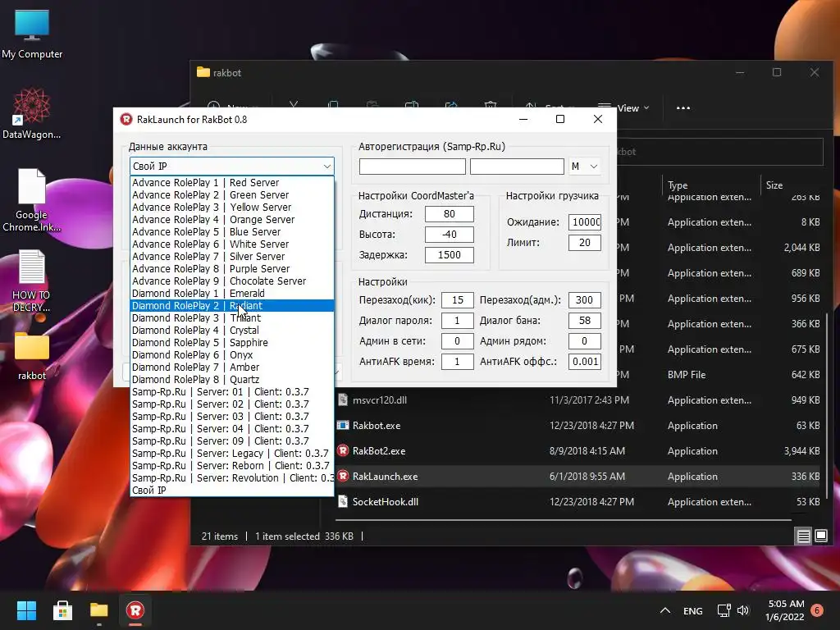Image resolution: width=840 pixels, height=630 pixels.
Task: Select Diamond RolePlay 8 | Quartz
Action: (232, 380)
